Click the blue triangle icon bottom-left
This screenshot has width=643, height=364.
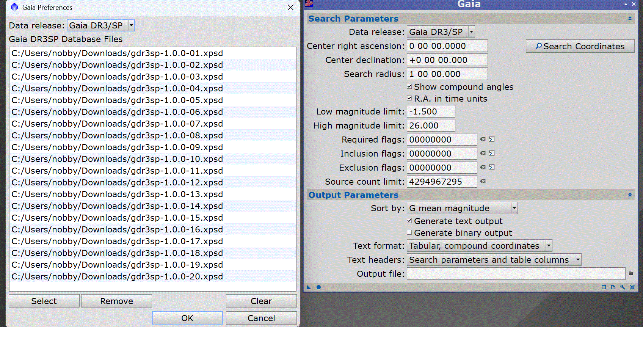[x=309, y=287]
